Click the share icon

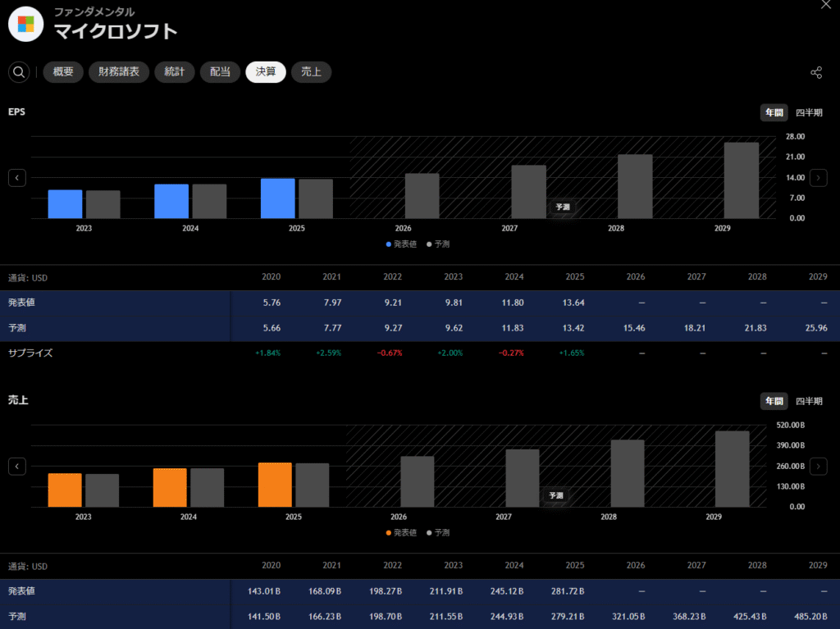tap(816, 72)
